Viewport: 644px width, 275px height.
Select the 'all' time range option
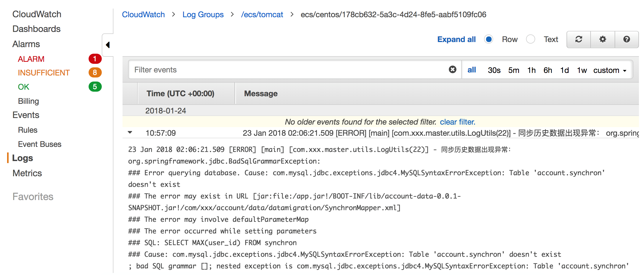click(472, 70)
